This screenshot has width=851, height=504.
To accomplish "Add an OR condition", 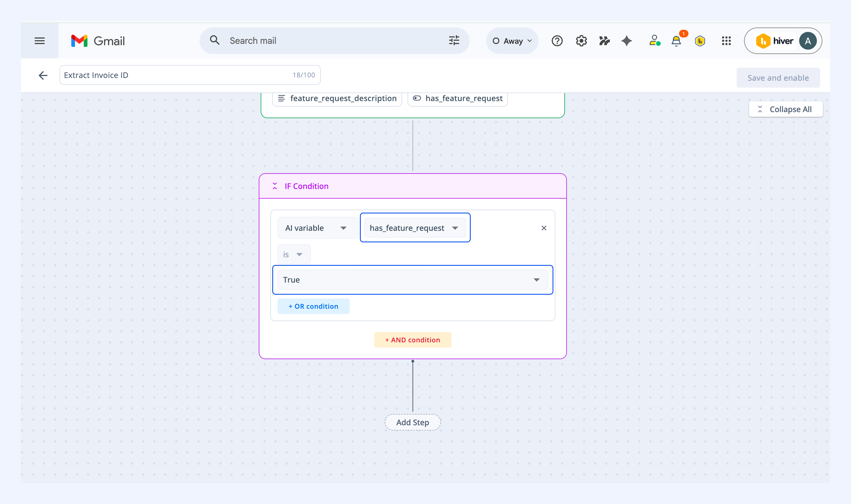I will coord(313,306).
